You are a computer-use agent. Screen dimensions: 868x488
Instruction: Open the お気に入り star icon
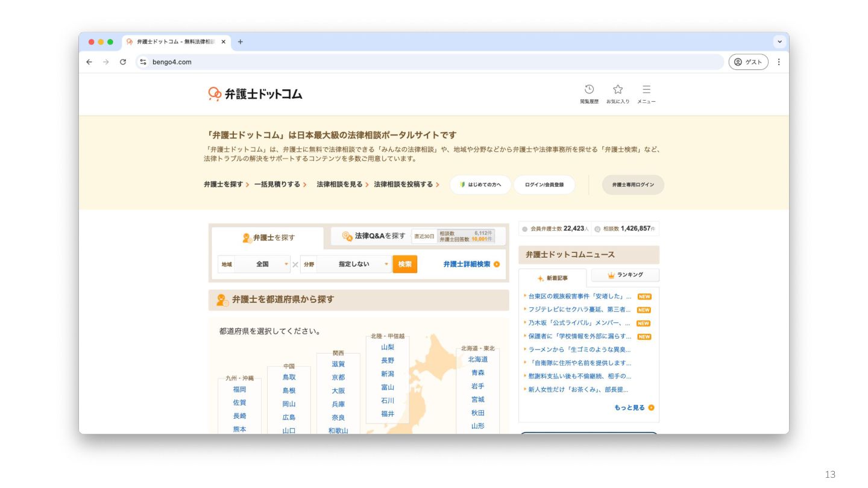[x=617, y=94]
